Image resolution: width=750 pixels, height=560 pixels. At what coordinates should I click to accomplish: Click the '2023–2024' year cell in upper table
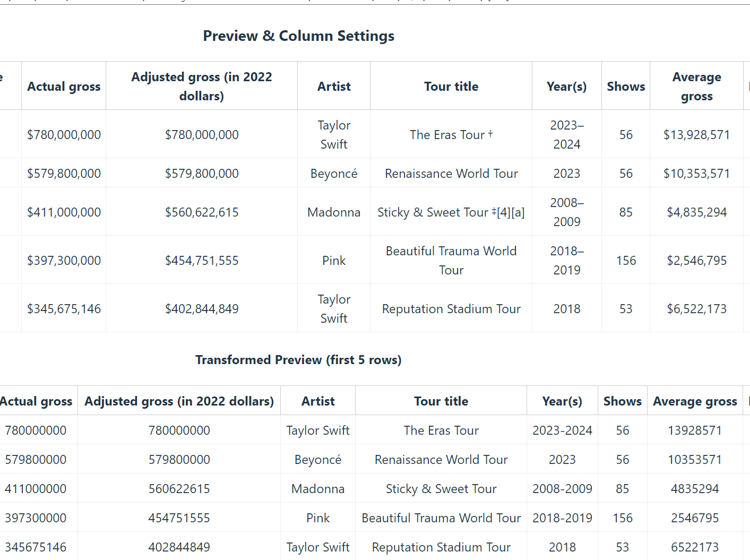pos(567,135)
